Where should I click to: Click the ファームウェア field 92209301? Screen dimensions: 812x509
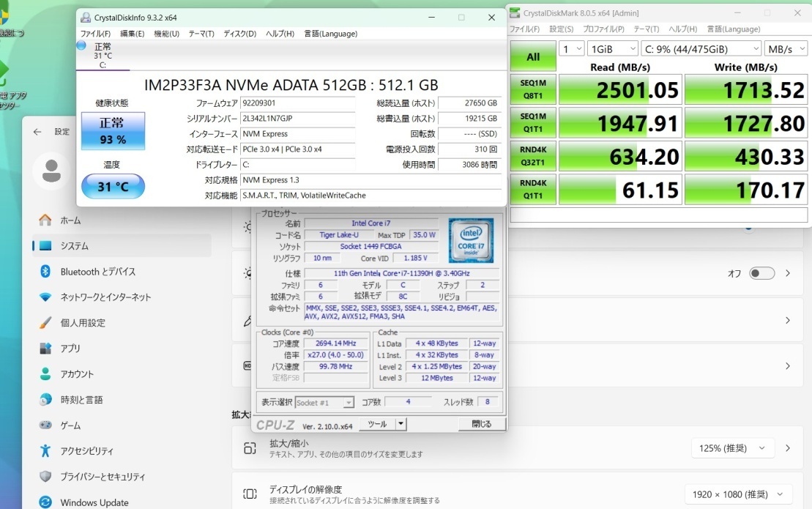tap(298, 103)
